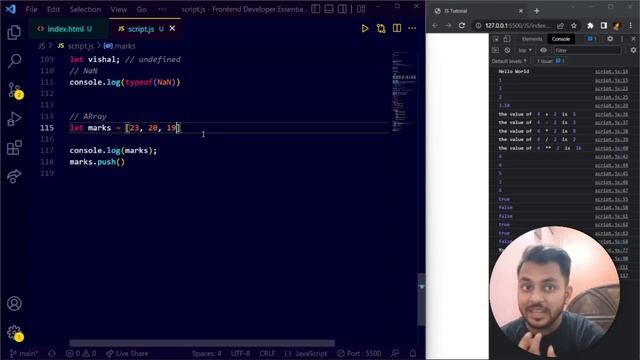Toggle the primary side bar layout icon

pyautogui.click(x=316, y=9)
